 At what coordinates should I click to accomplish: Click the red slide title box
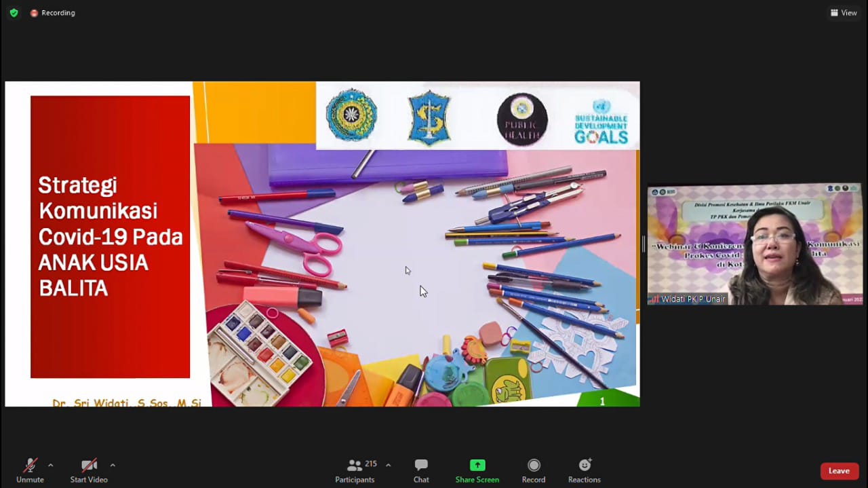coord(110,236)
